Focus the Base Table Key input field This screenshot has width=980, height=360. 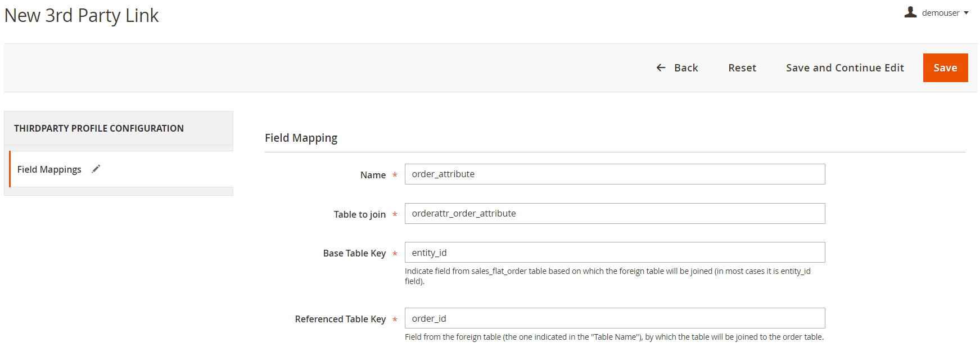coord(615,253)
